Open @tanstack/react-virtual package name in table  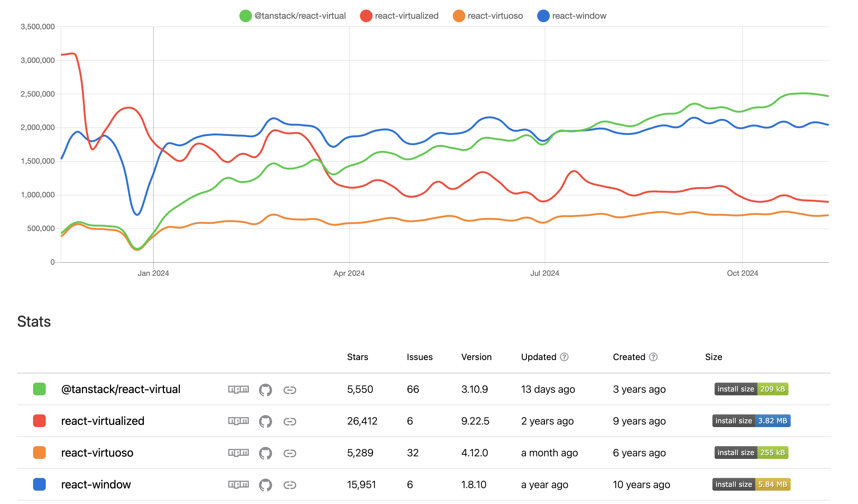click(121, 389)
